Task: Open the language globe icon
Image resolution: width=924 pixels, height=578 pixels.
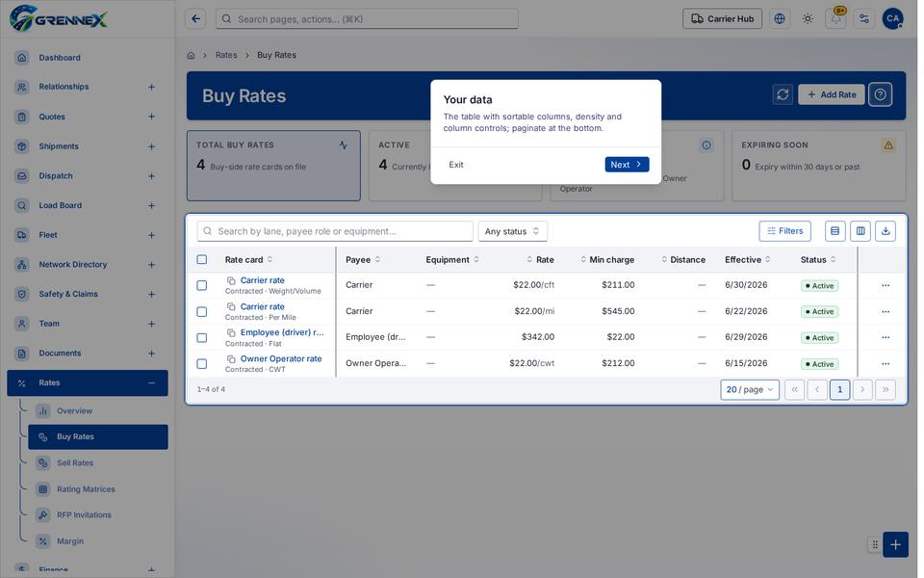Action: pyautogui.click(x=780, y=19)
